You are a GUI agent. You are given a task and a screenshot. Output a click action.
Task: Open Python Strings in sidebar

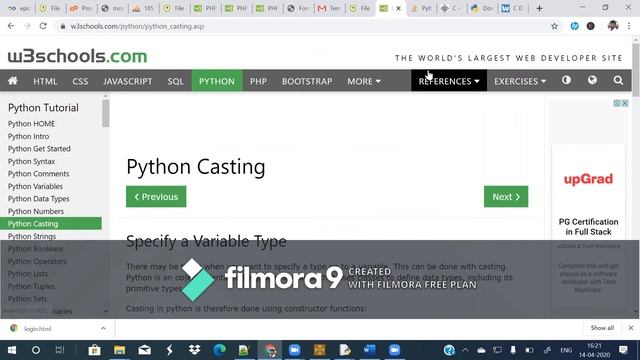point(32,236)
